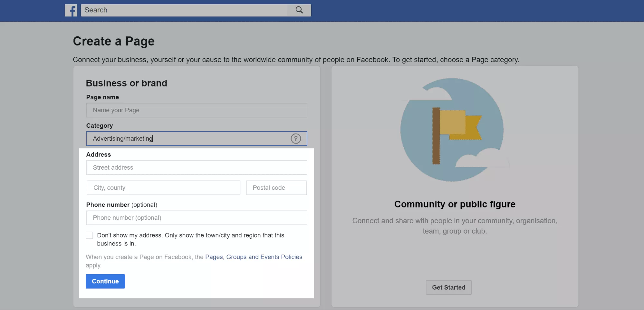Click the Continue button
Image resolution: width=644 pixels, height=310 pixels.
point(105,281)
